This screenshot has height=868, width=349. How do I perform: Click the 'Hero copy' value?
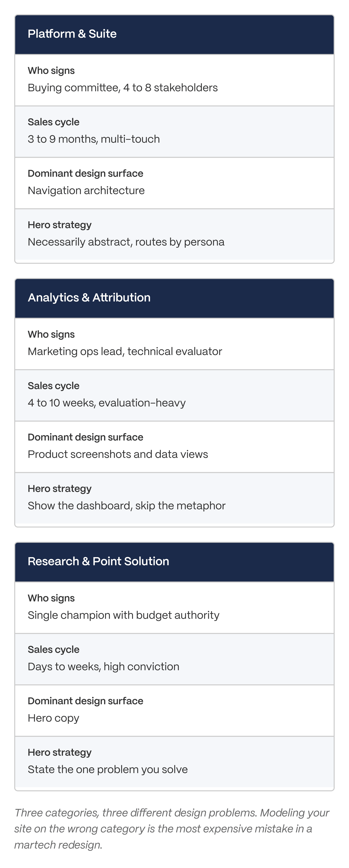[x=54, y=718]
